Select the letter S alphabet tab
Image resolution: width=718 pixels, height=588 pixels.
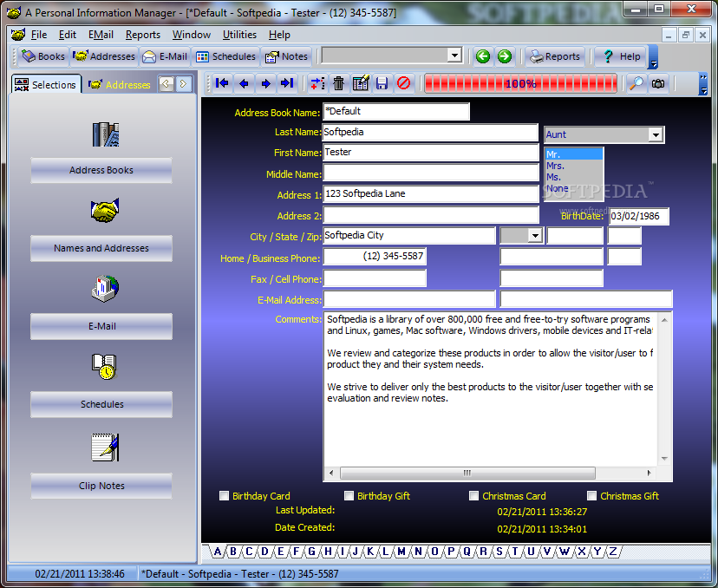point(499,552)
